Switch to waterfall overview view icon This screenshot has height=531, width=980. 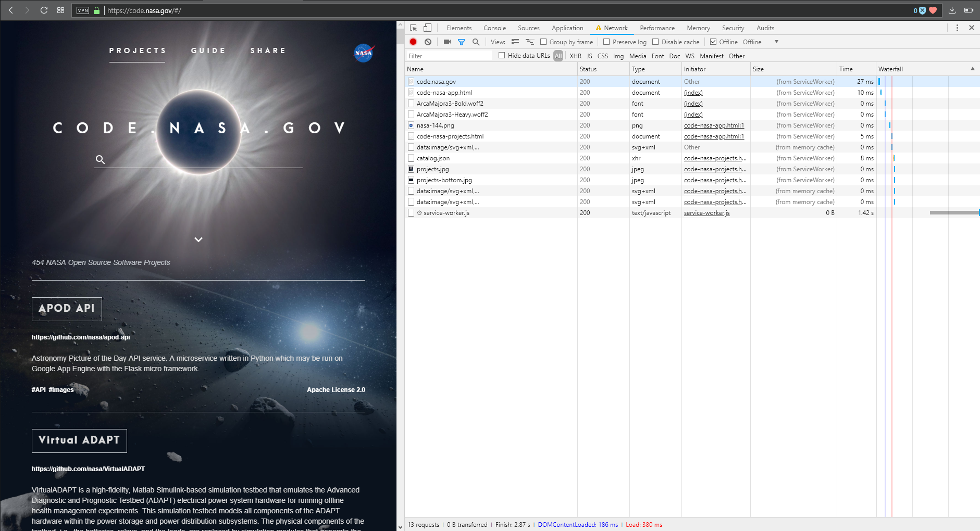click(x=530, y=42)
